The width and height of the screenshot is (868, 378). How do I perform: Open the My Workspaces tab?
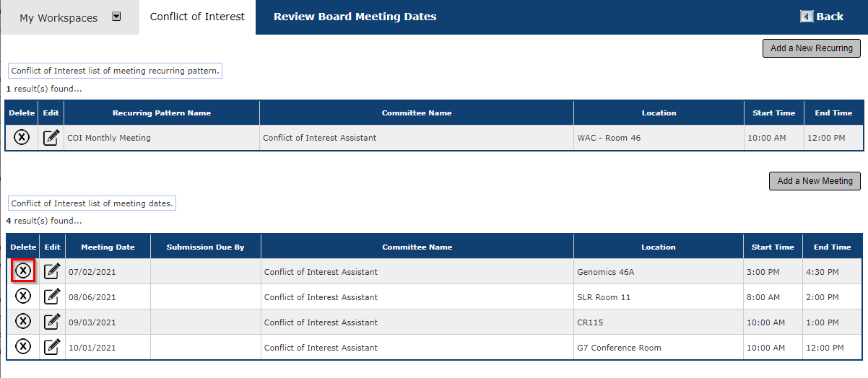click(58, 18)
